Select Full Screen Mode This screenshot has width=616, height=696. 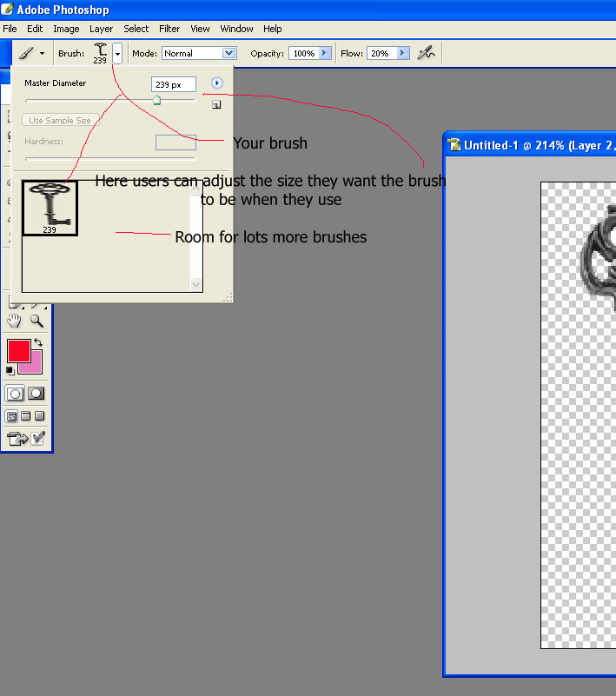click(39, 416)
